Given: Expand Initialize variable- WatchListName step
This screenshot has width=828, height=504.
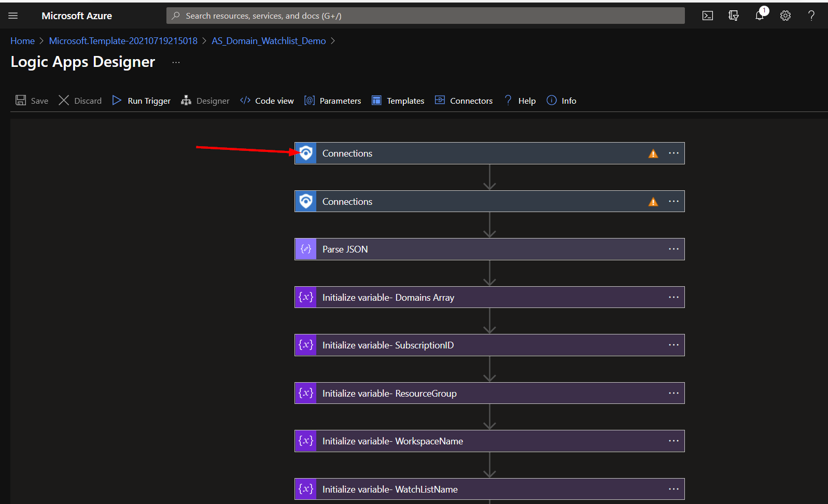Looking at the screenshot, I should [489, 489].
